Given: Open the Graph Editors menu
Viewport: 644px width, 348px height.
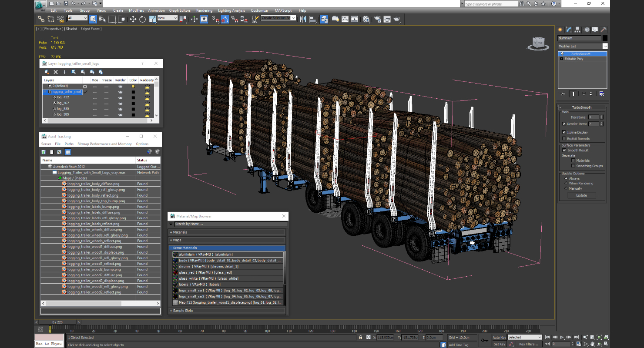Looking at the screenshot, I should [180, 10].
